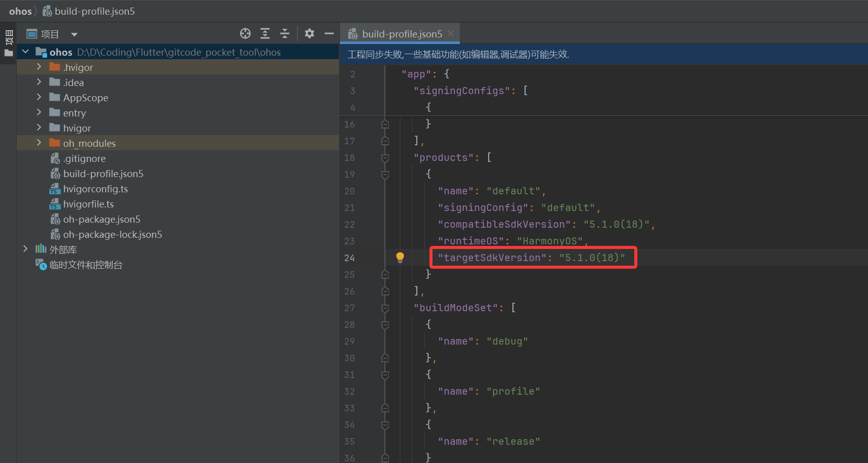Click the oh_modules folder icon
Viewport: 868px width, 463px height.
[x=55, y=143]
